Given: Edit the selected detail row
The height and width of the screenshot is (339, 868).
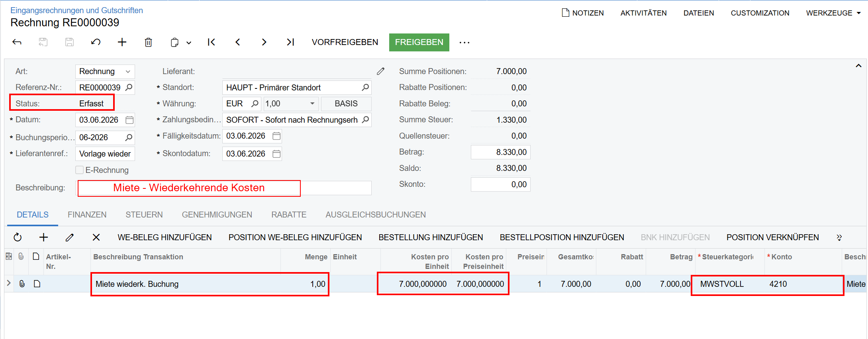Looking at the screenshot, I should click(70, 237).
